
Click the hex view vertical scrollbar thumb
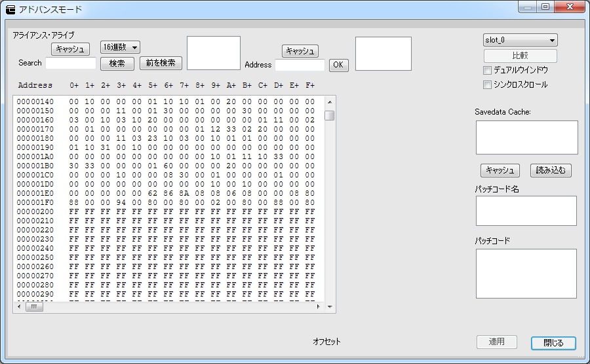coord(330,115)
